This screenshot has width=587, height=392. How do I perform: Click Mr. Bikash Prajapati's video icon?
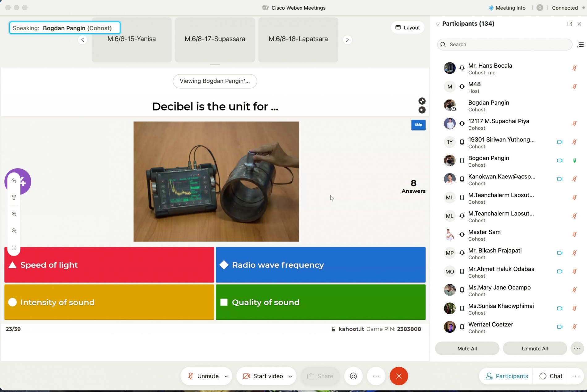pyautogui.click(x=560, y=253)
